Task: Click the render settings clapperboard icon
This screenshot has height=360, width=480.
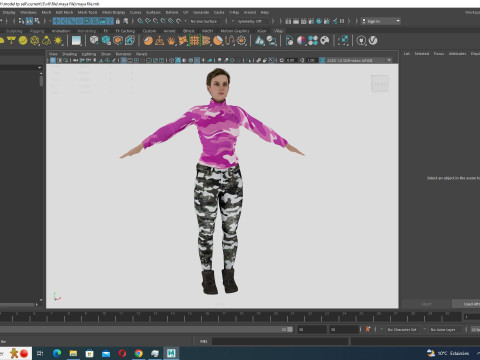Action: pos(311,21)
